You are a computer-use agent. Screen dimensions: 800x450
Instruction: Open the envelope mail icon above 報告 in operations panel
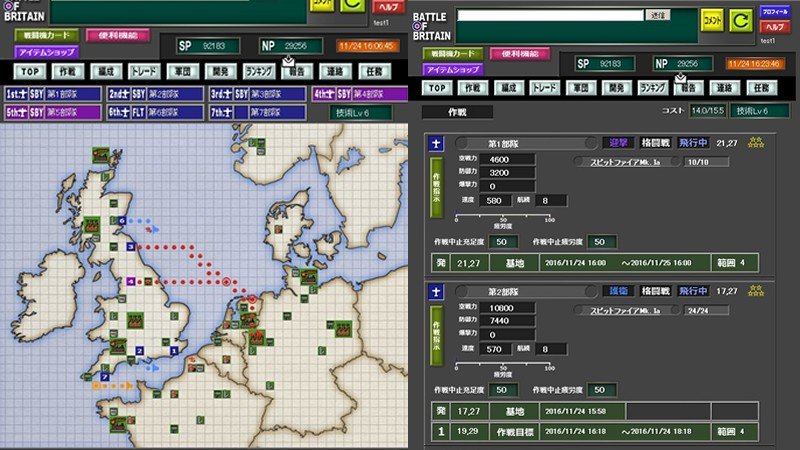click(x=681, y=76)
